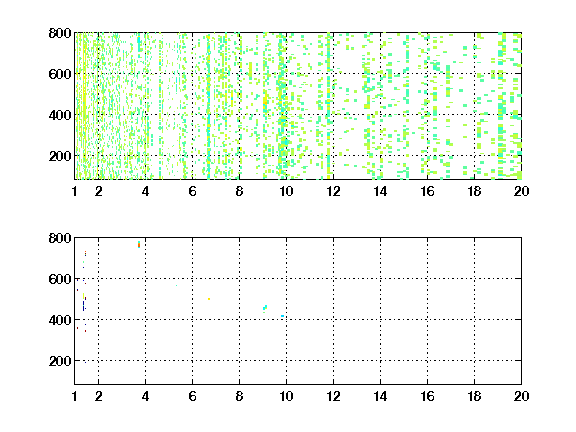Click the y-axis tick label 800 of the lower plot
Screen dimensions: 576x432
click(60, 238)
